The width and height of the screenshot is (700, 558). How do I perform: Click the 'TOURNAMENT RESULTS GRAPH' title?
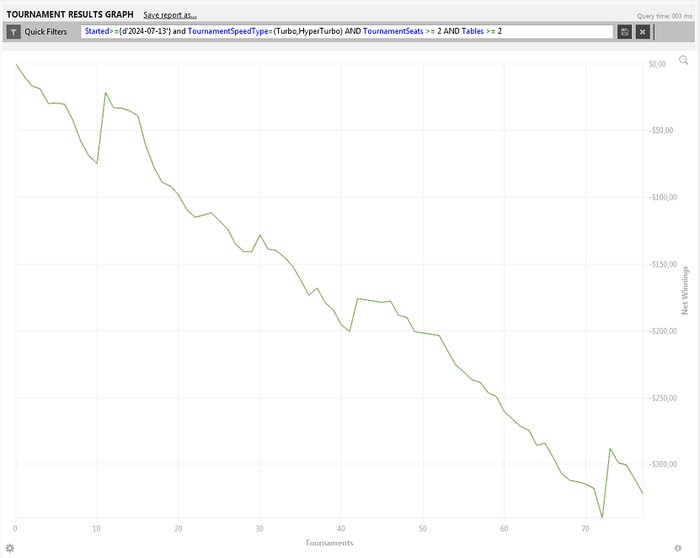point(70,15)
